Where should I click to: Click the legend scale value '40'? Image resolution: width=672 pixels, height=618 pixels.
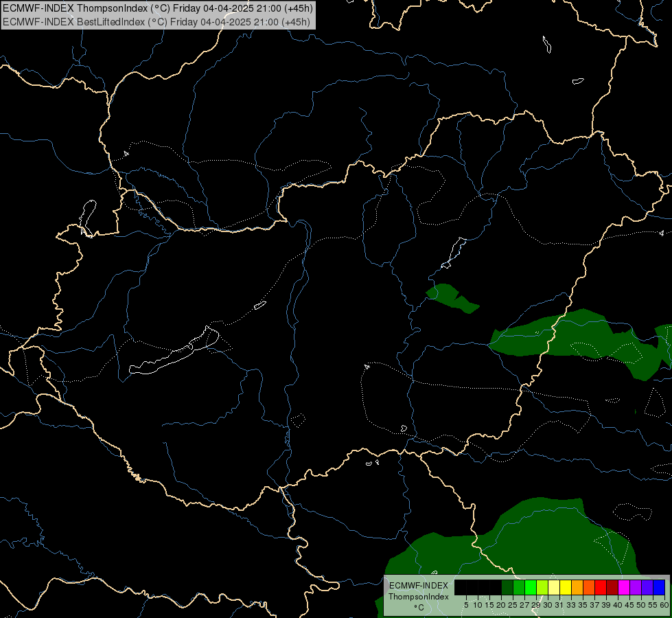click(618, 605)
